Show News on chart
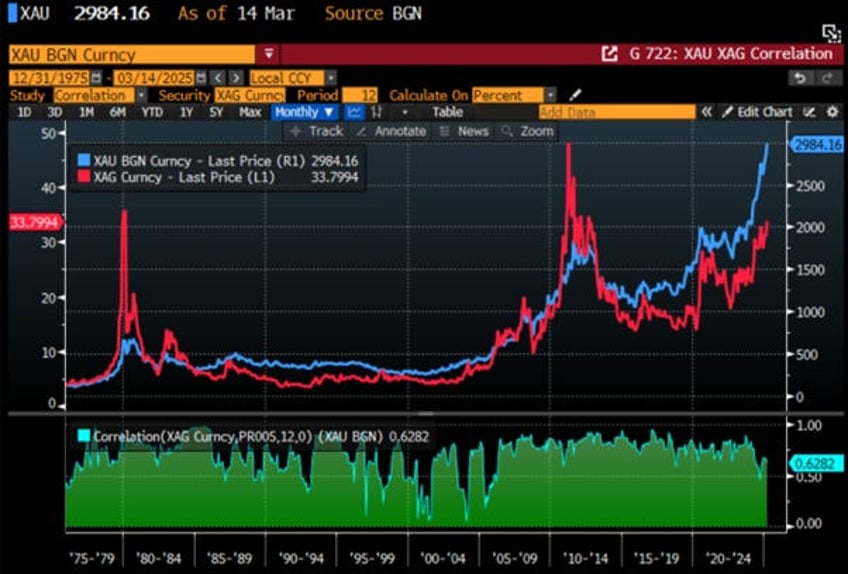Image resolution: width=848 pixels, height=574 pixels. pyautogui.click(x=465, y=131)
